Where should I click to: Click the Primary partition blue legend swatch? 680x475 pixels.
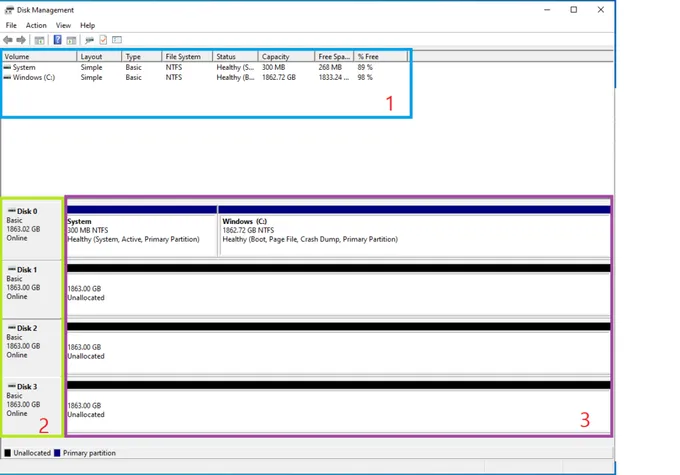(57, 453)
